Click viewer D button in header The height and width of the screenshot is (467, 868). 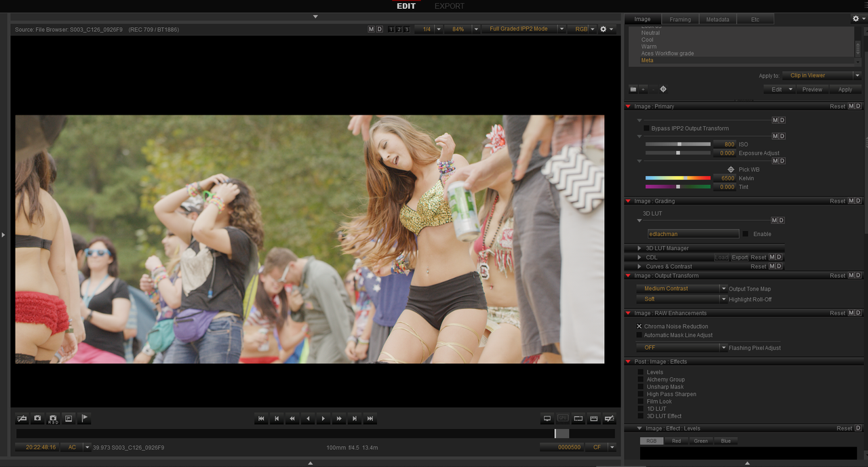(x=379, y=29)
